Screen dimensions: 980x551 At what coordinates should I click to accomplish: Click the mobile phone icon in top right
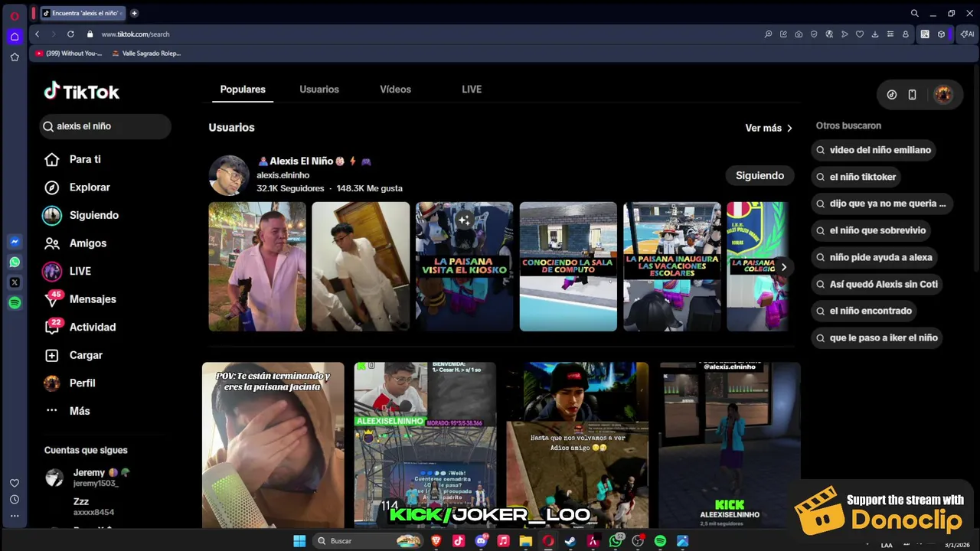pyautogui.click(x=912, y=94)
